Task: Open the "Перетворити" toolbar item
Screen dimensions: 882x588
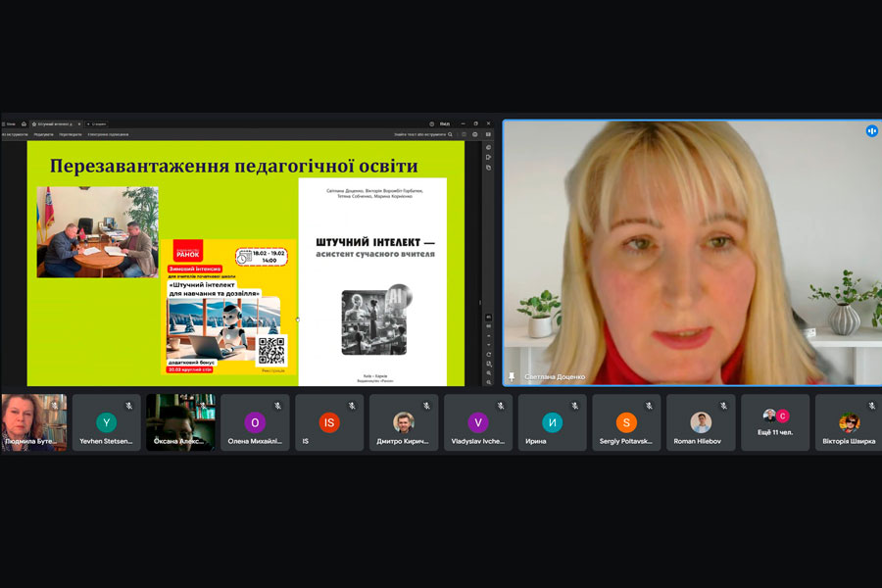Action: tap(71, 134)
